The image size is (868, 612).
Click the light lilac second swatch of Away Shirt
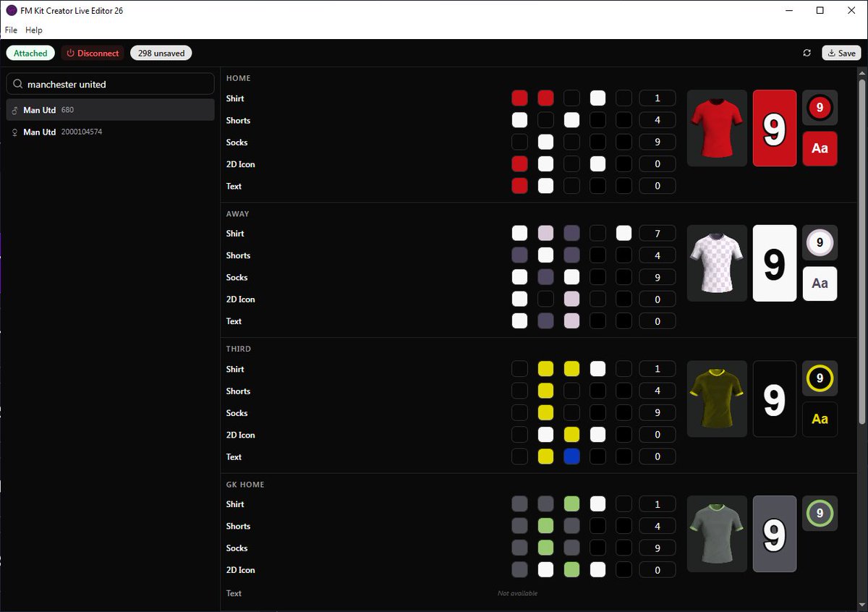tap(545, 233)
